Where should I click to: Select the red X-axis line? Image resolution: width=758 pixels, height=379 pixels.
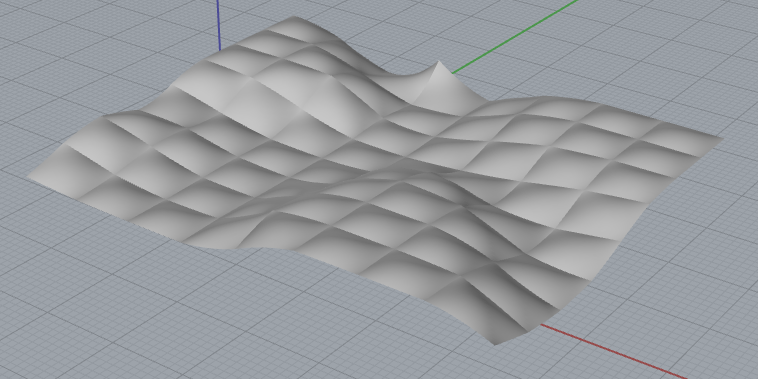tap(614, 352)
